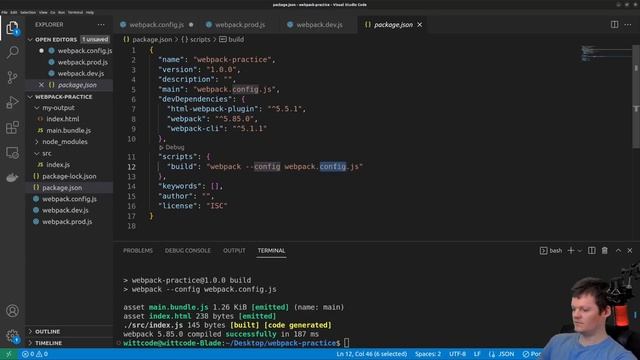Image resolution: width=640 pixels, height=360 pixels.
Task: Open the Debug Console panel tab
Action: (x=188, y=250)
